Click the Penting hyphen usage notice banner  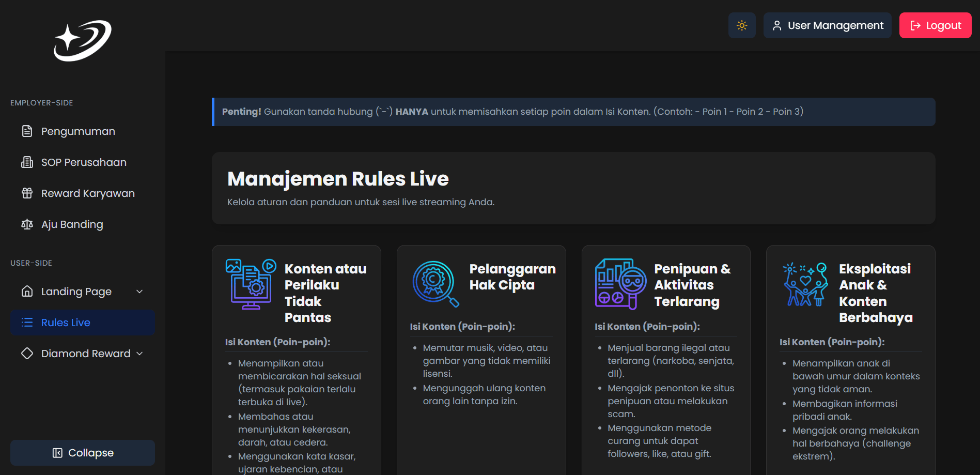(573, 112)
